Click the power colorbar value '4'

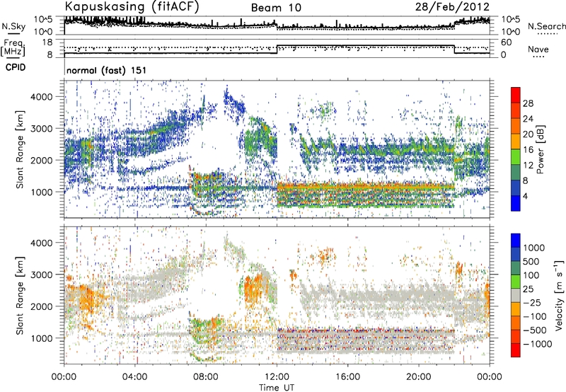tap(526, 196)
